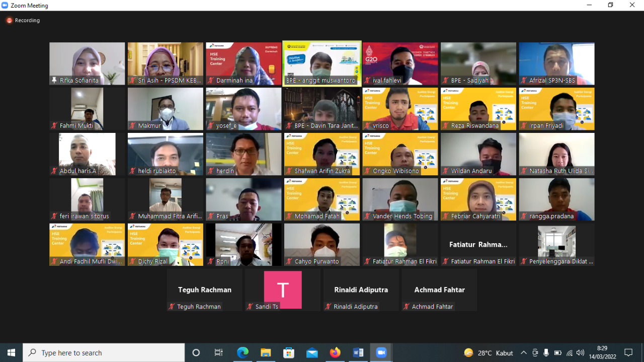Launch Firefox from the taskbar
Viewport: 644px width, 362px height.
(335, 353)
